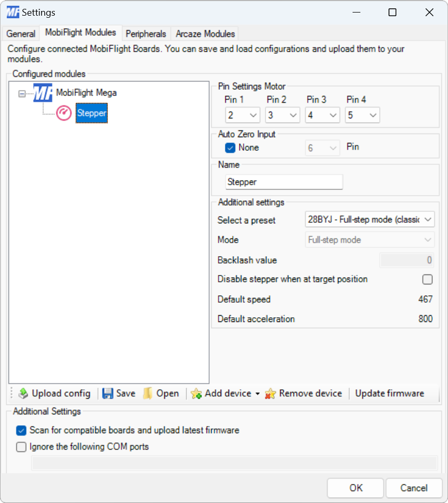The height and width of the screenshot is (503, 448).
Task: Click the Cancel button
Action: 414,488
